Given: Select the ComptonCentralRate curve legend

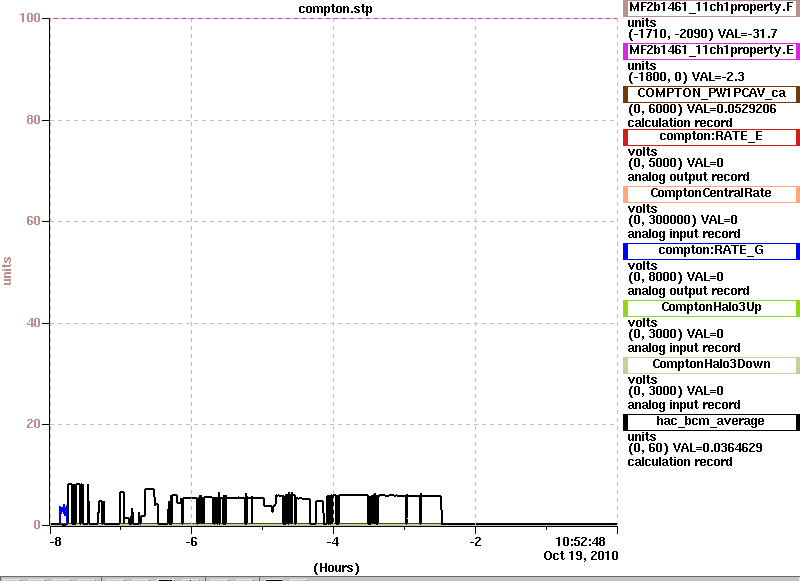Looking at the screenshot, I should pyautogui.click(x=711, y=193).
